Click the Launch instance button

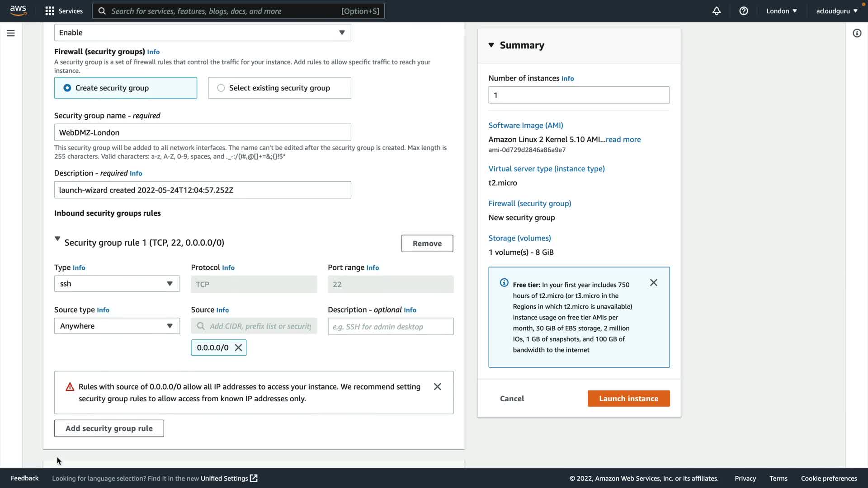point(628,399)
